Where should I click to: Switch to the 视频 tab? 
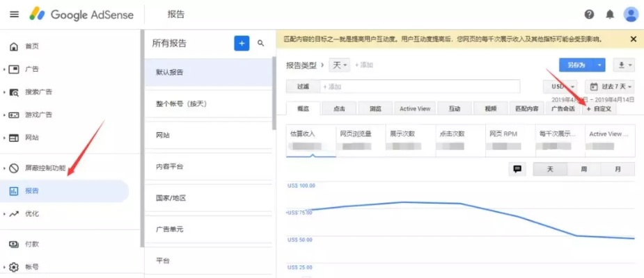tap(490, 108)
